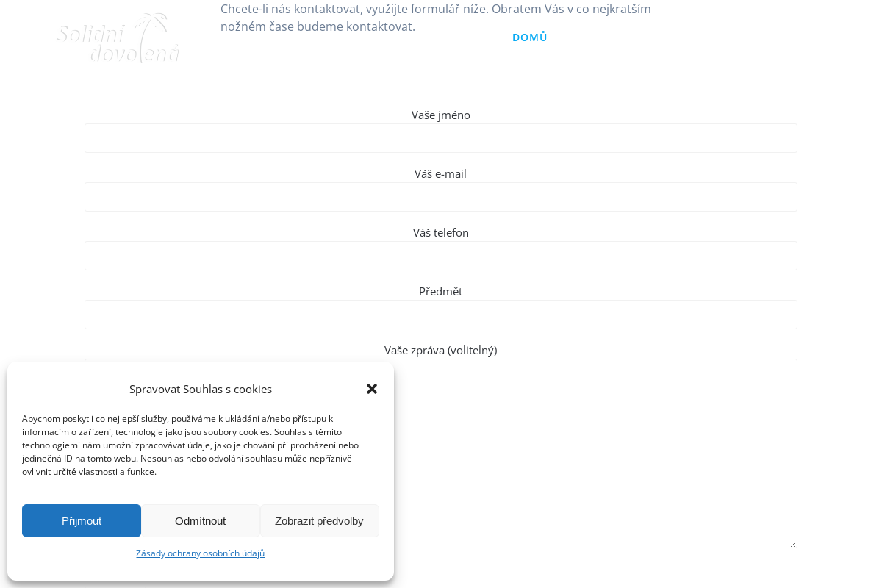
Task: Select the Váš telefon input field
Action: 441,256
